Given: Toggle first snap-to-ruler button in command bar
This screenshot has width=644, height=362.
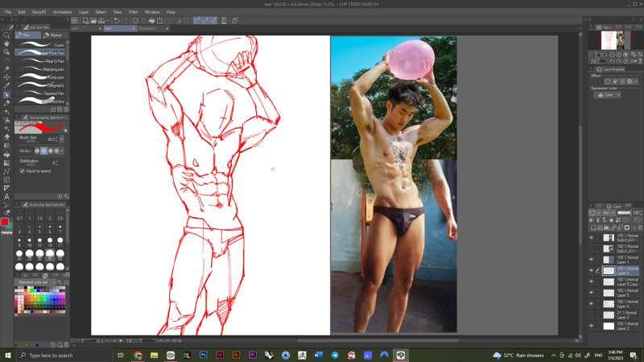Looking at the screenshot, I should pyautogui.click(x=197, y=21).
